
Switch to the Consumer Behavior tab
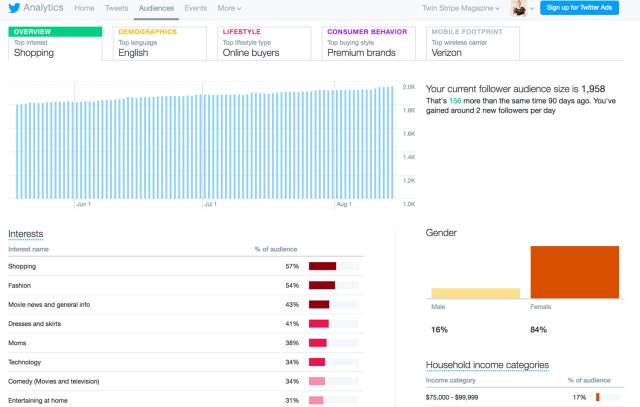point(369,43)
